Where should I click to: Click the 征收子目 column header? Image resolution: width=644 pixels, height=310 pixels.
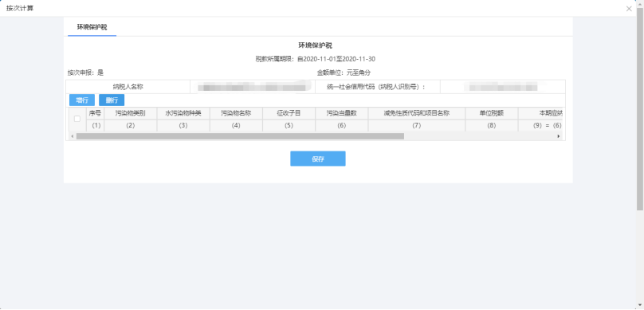pos(289,113)
